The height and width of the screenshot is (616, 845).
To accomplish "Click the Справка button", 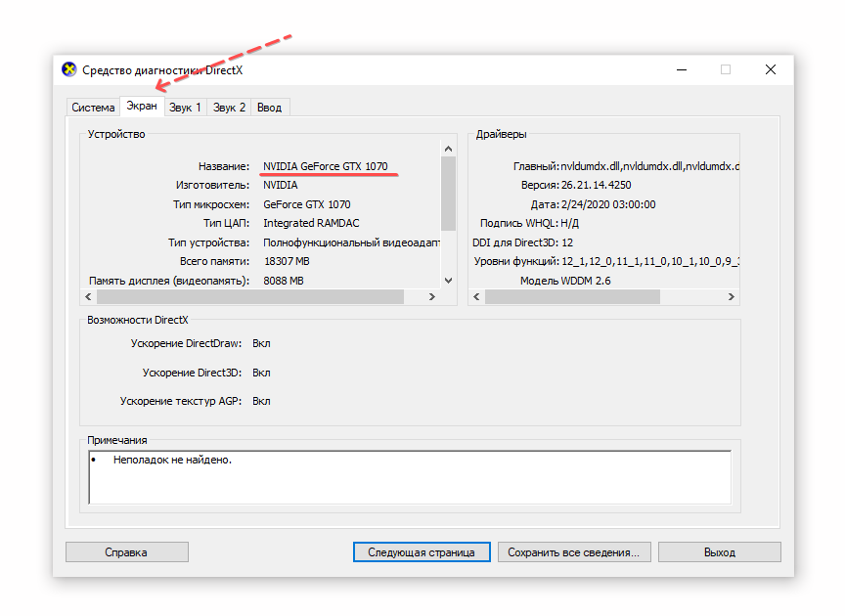I will click(x=126, y=551).
